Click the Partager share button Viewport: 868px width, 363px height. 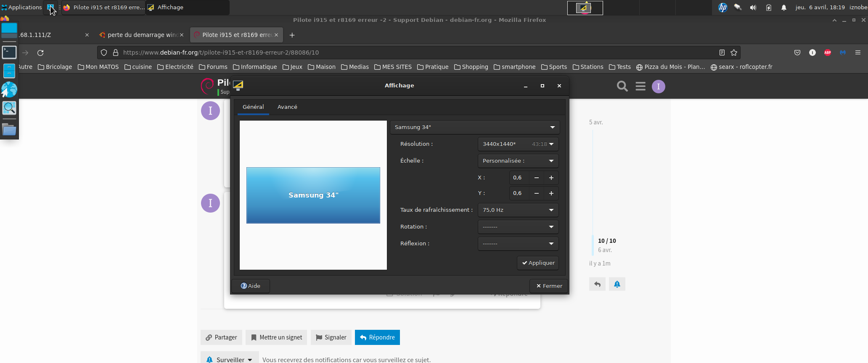(221, 337)
